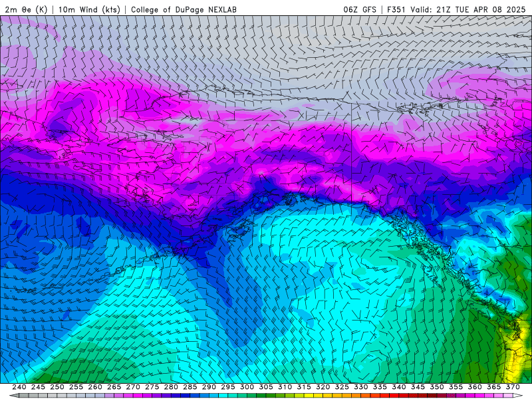This screenshot has height=399, width=532.
Task: Click the 300 scale label
Action: (247, 387)
